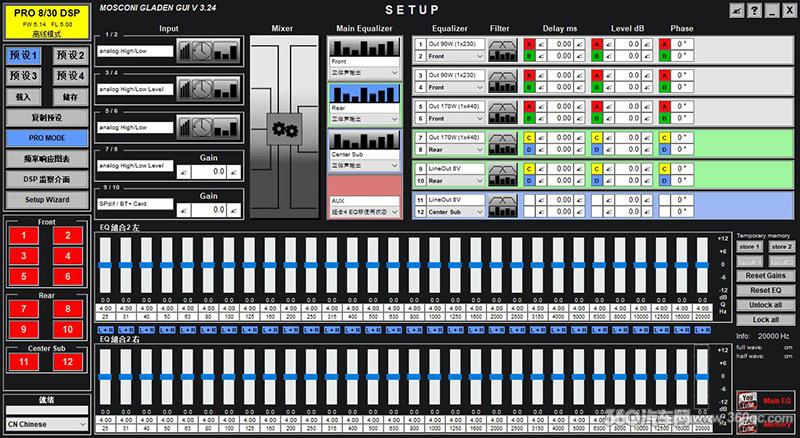Open filter settings for channels 3 and 4
This screenshot has height=438, width=800.
(x=503, y=82)
